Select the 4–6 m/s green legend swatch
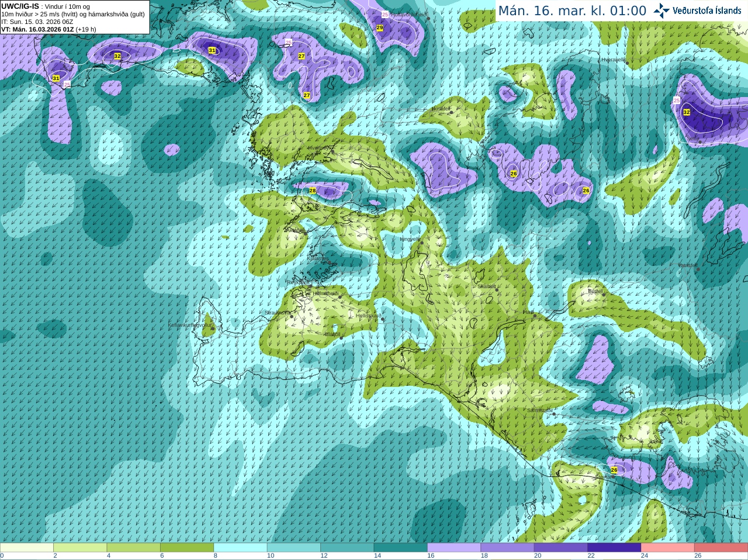 [x=133, y=548]
